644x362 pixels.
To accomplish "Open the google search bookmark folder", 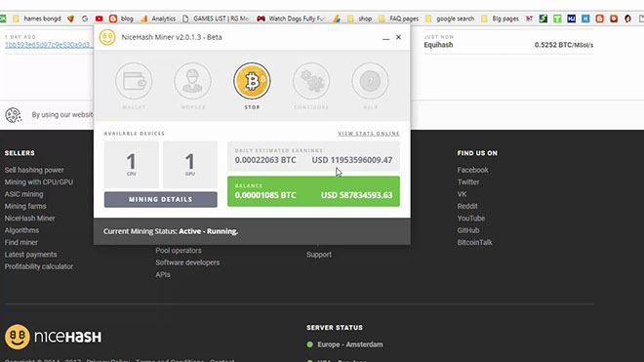I will (450, 19).
